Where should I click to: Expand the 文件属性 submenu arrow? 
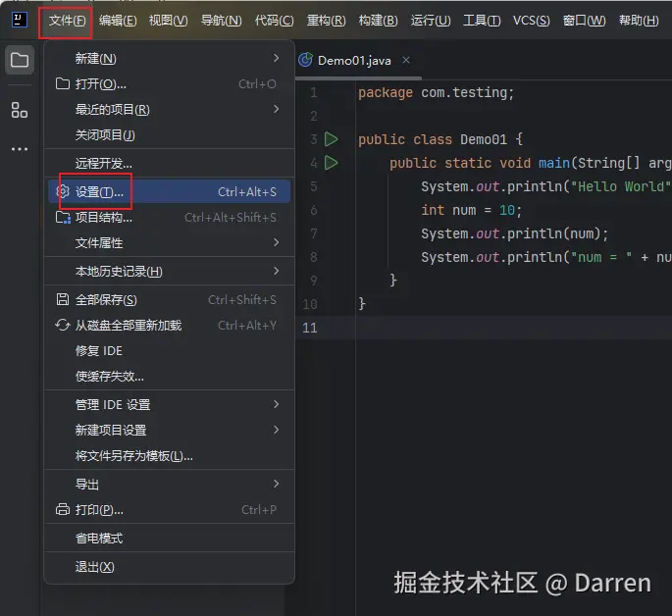[x=277, y=242]
